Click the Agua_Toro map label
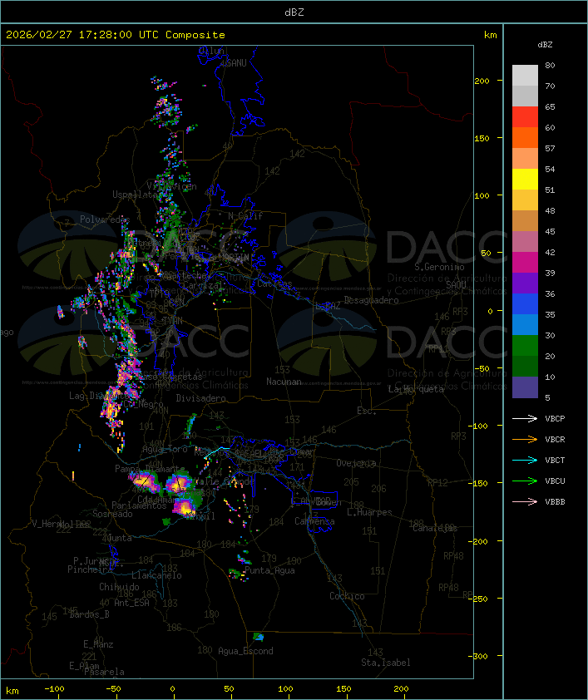The width and height of the screenshot is (588, 700). click(x=165, y=450)
